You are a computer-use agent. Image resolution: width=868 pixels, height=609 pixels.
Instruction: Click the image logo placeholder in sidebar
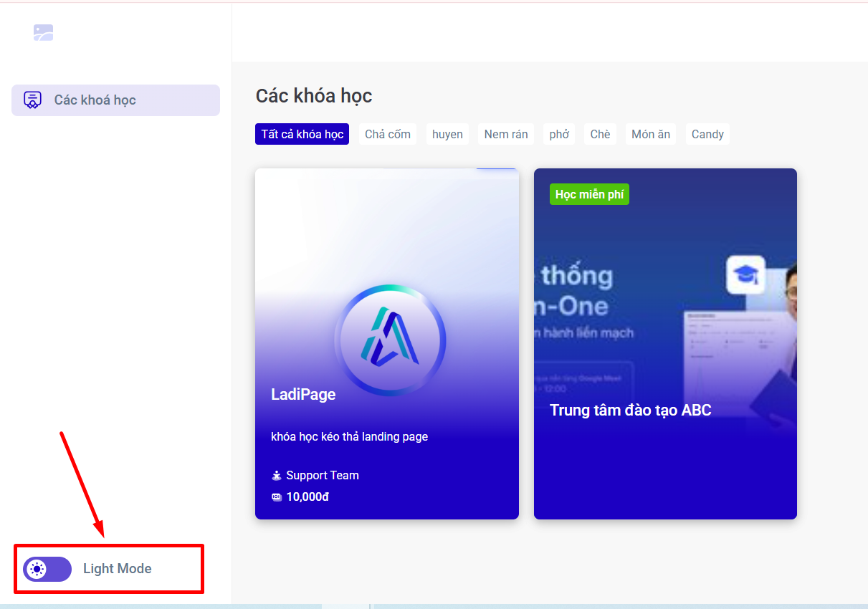[x=44, y=33]
